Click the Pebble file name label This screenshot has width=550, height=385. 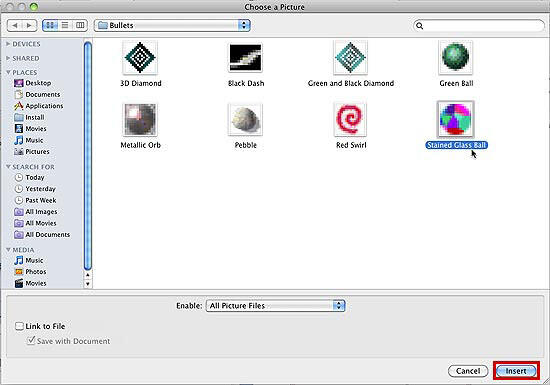(x=246, y=145)
